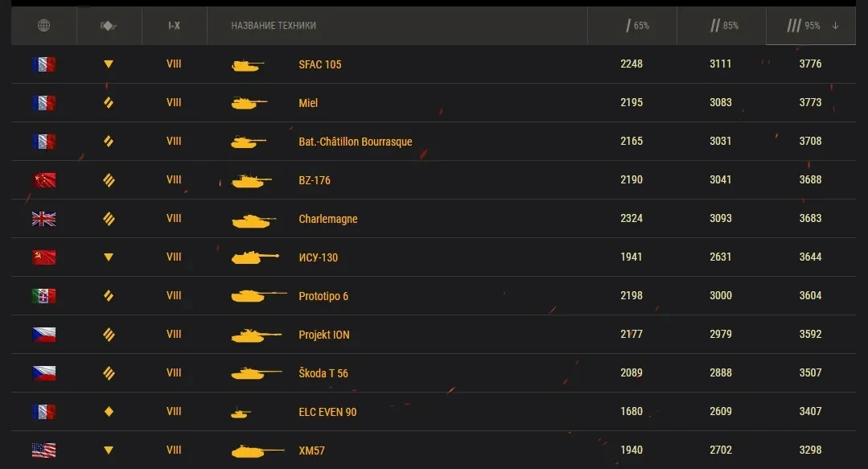This screenshot has height=469, width=868.
Task: Click the ELC EVEN 90 tank silhouette
Action: (241, 413)
